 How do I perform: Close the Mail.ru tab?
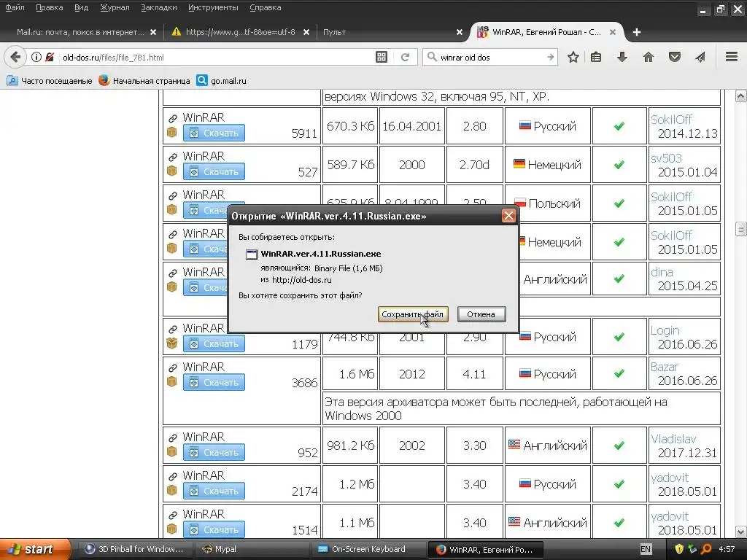coord(153,32)
